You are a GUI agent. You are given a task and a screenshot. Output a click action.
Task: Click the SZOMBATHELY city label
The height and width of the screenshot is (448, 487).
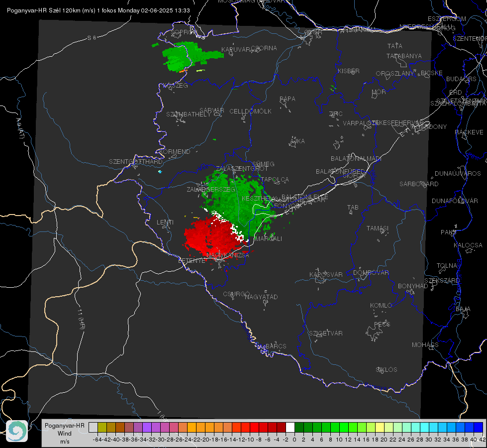tap(188, 114)
